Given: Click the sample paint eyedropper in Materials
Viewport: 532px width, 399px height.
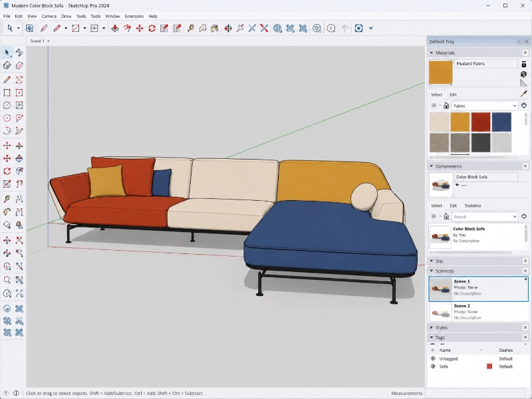Looking at the screenshot, I should coord(523,93).
